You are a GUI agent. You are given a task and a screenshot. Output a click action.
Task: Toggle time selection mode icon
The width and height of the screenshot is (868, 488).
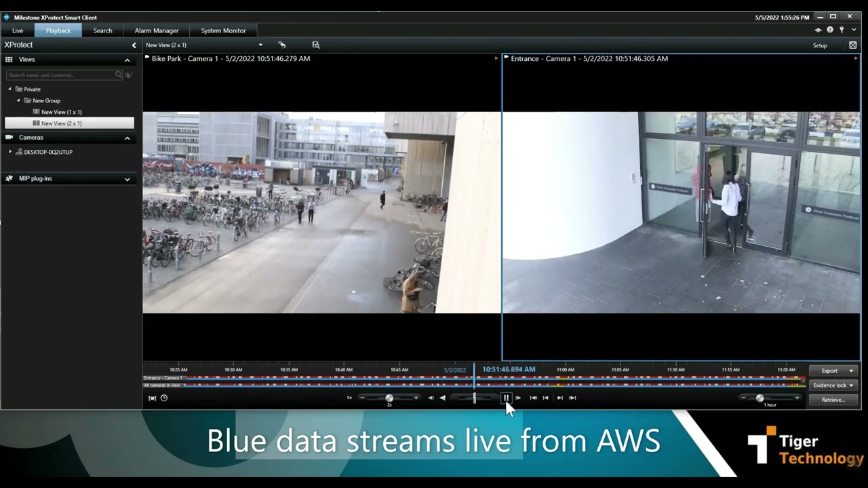coord(152,398)
